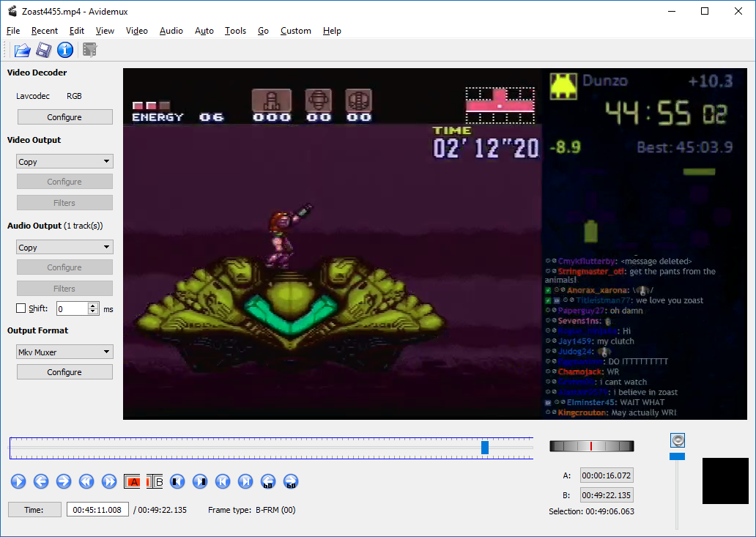Click the blue volume slider handle
756x537 pixels.
(x=678, y=456)
